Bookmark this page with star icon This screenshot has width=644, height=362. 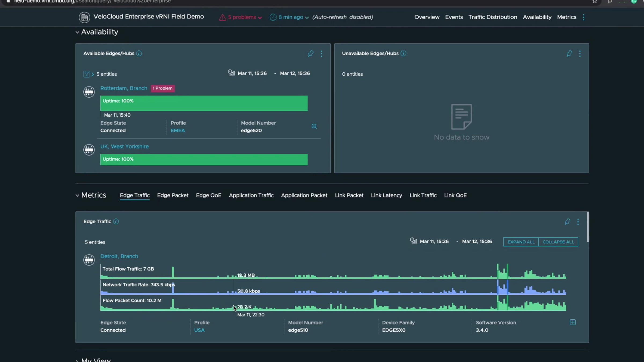595,1
